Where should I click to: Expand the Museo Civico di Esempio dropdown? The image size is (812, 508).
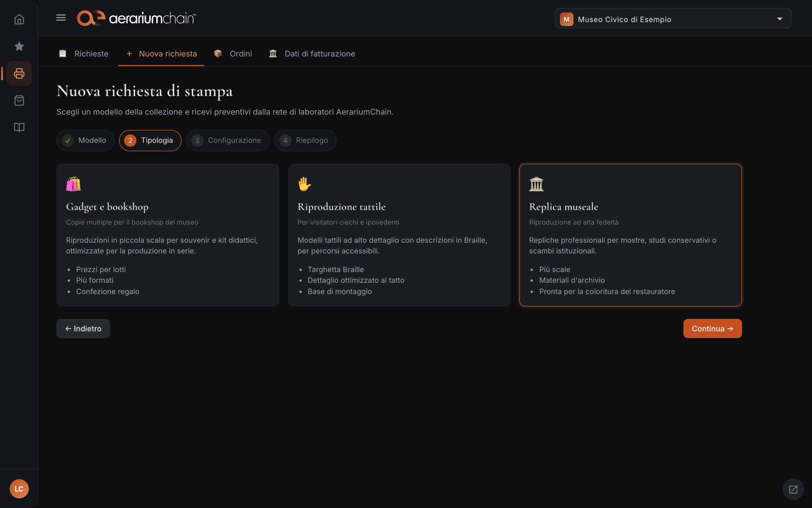(x=673, y=19)
